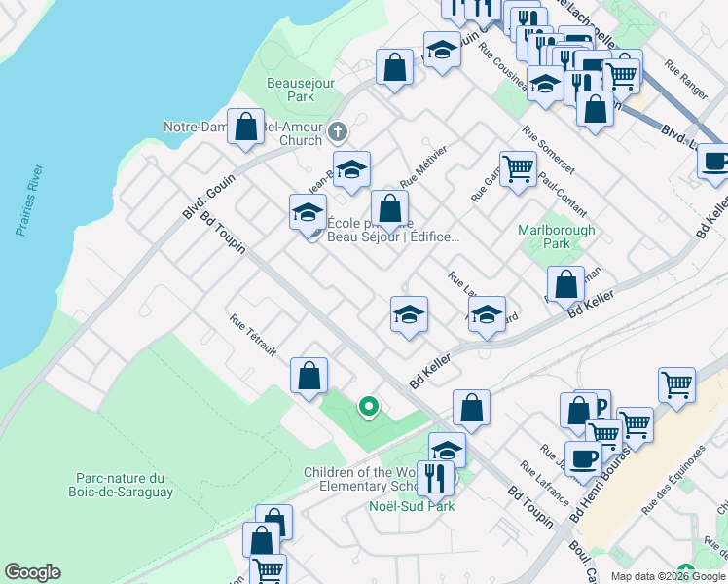
Task: Select café cup marker at right map edge
Action: 714,164
